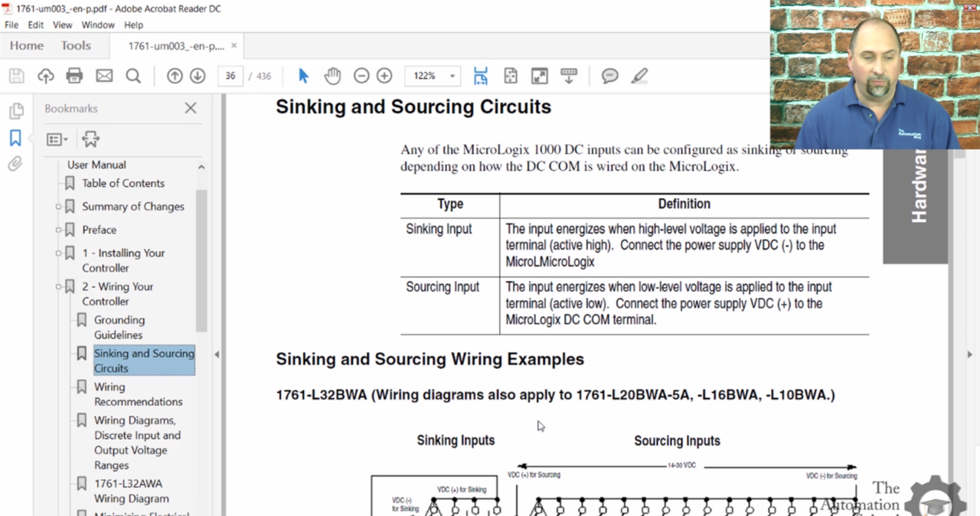This screenshot has width=980, height=516.
Task: Click the bookmarks panel scrollbar
Action: [201, 260]
